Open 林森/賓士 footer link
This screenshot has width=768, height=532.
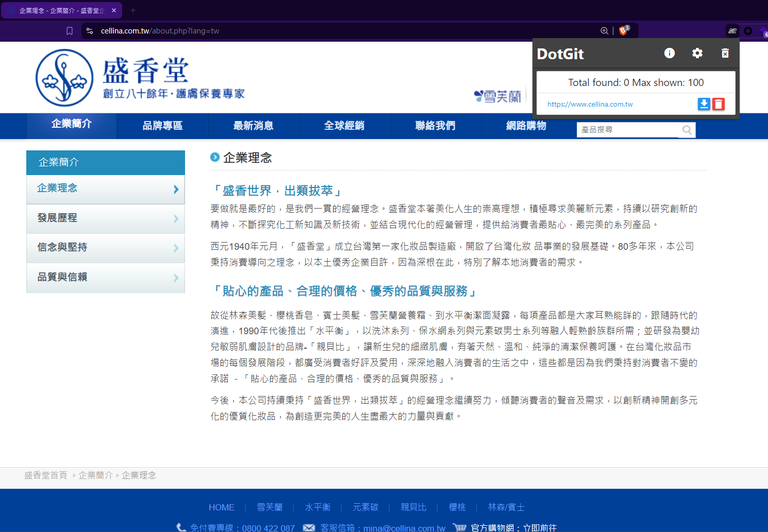(506, 507)
